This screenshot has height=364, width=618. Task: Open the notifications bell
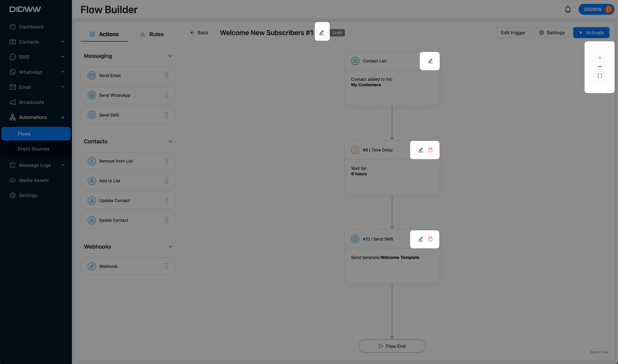[x=568, y=9]
